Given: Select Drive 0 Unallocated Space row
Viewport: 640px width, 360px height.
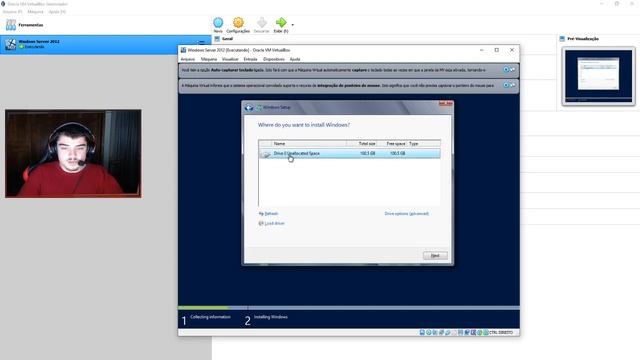Looking at the screenshot, I should coord(349,153).
